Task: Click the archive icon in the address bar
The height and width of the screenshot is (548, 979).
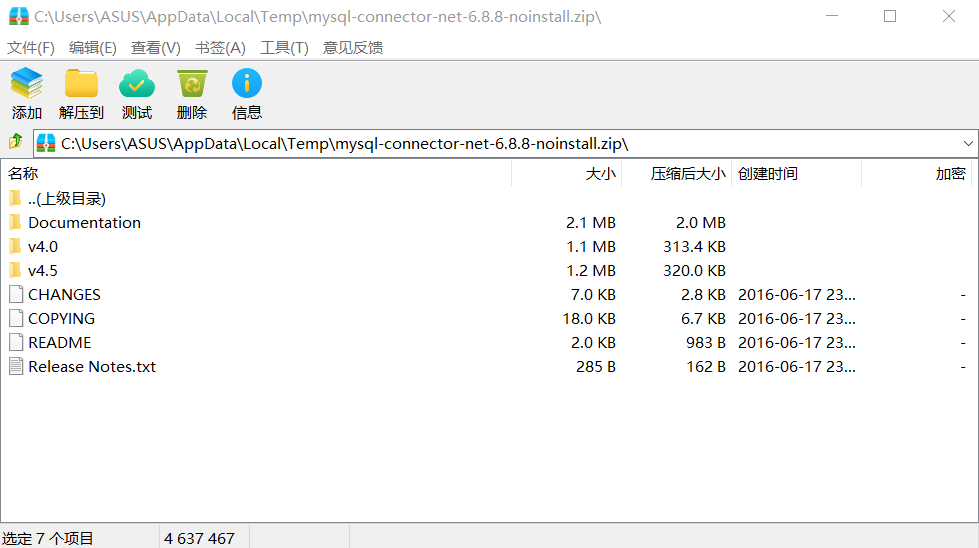Action: point(46,144)
